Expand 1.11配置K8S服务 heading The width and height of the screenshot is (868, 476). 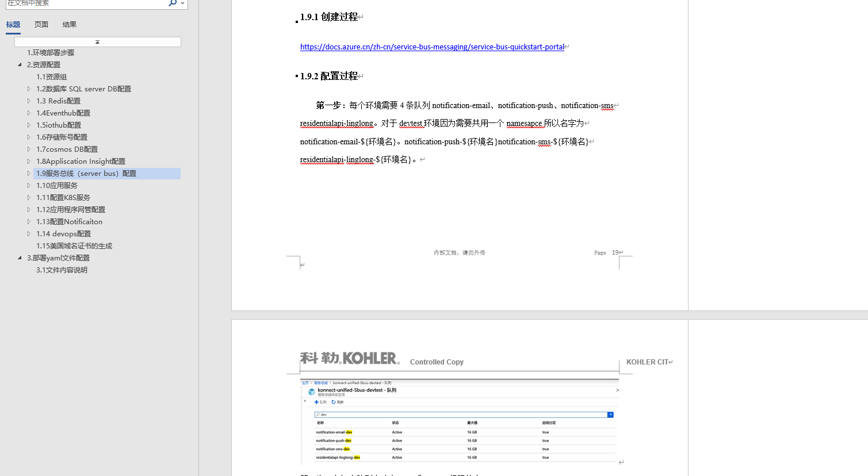point(29,198)
